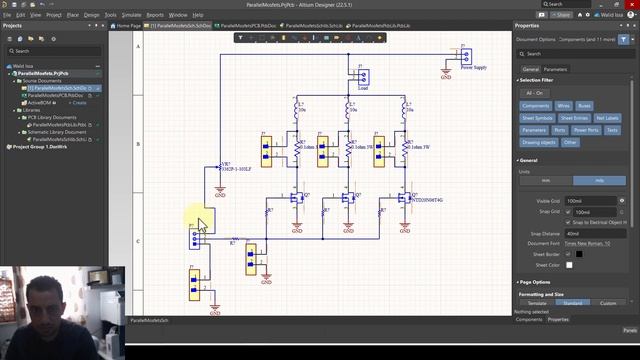Click the green sheet symbol icon in the toolbar

coord(327,38)
